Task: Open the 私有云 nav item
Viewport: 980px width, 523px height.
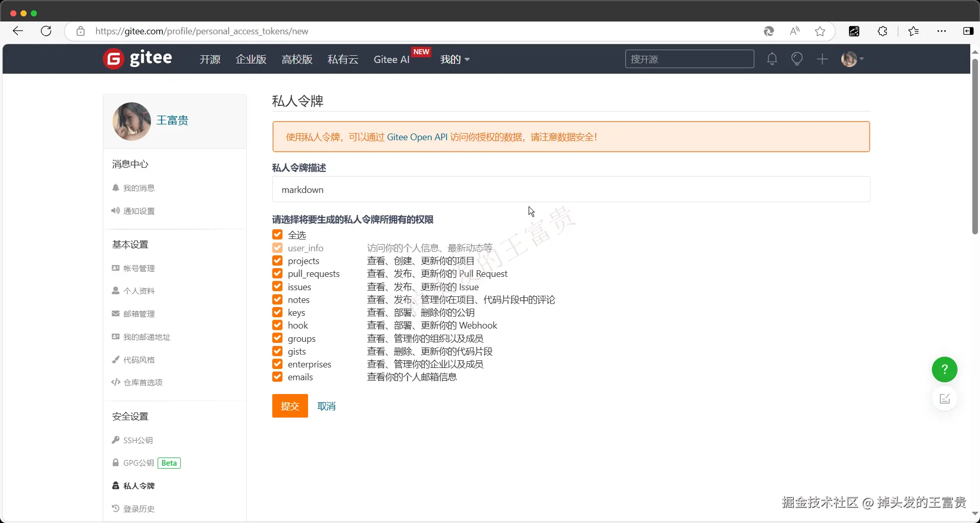Action: pos(343,59)
